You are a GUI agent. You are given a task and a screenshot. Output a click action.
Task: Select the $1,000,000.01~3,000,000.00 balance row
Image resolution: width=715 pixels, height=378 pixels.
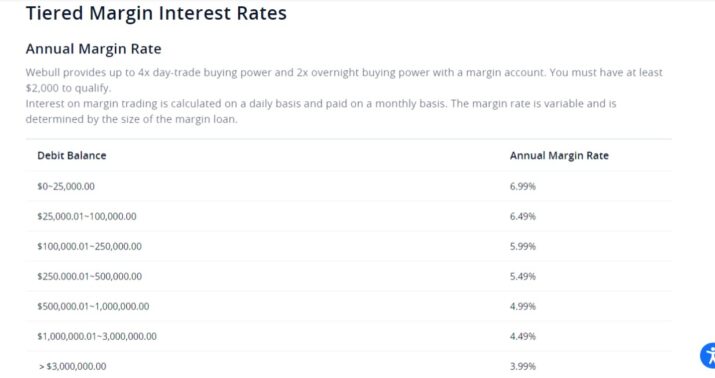tap(349, 337)
